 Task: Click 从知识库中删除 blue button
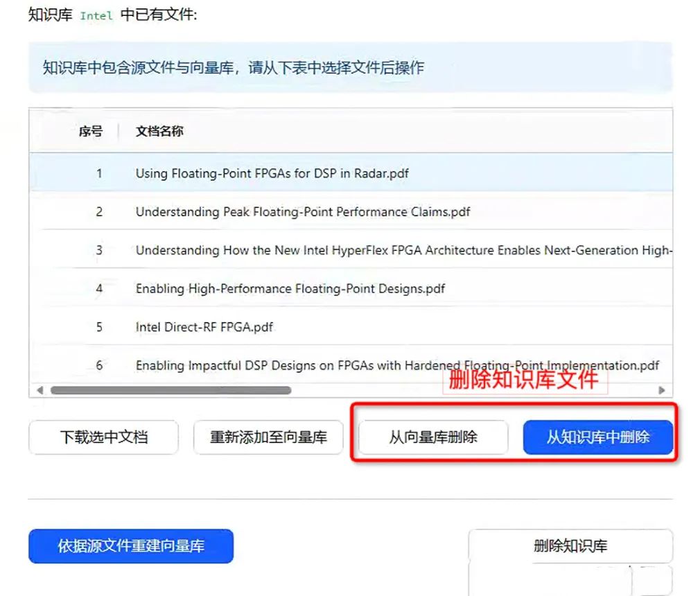597,437
